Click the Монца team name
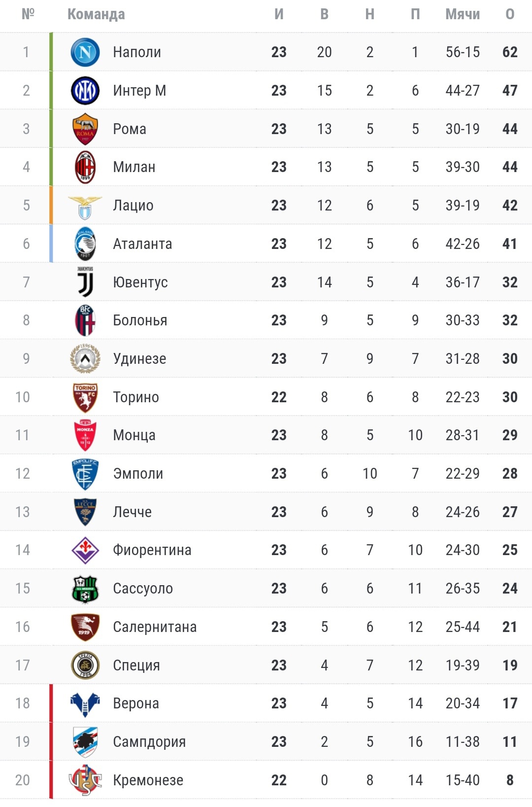 coord(134,435)
